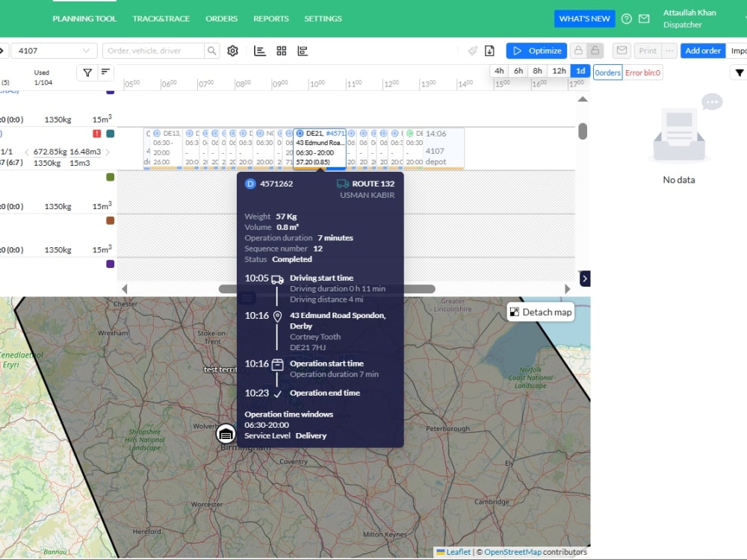This screenshot has height=560, width=747.
Task: Click the Print button
Action: (x=648, y=51)
